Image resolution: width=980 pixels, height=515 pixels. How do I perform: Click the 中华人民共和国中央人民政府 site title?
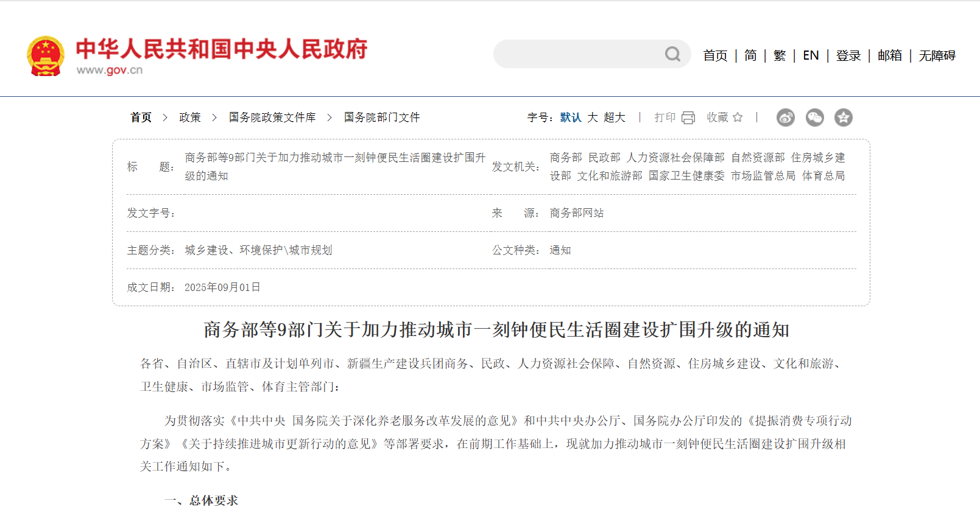(222, 49)
